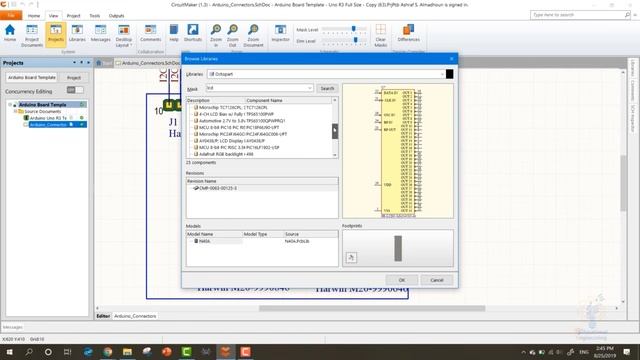The height and width of the screenshot is (360, 640).
Task: Toggle the Concurrency Editing switch
Action: (x=75, y=90)
